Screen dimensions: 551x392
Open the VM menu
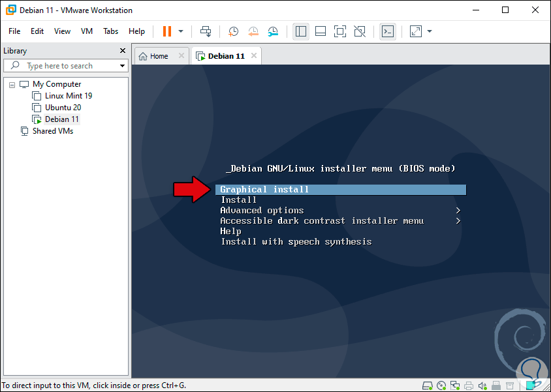click(87, 31)
